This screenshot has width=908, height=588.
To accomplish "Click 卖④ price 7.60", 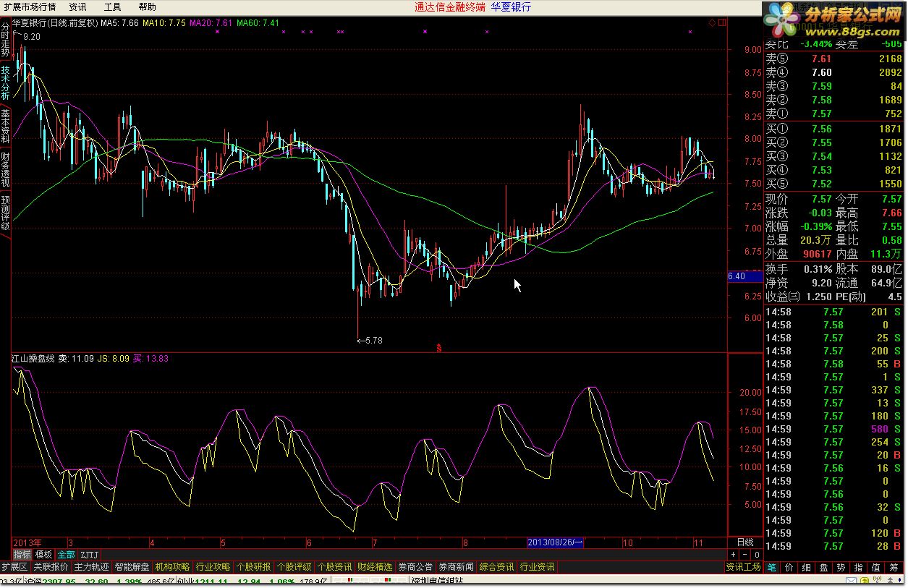I will point(821,72).
